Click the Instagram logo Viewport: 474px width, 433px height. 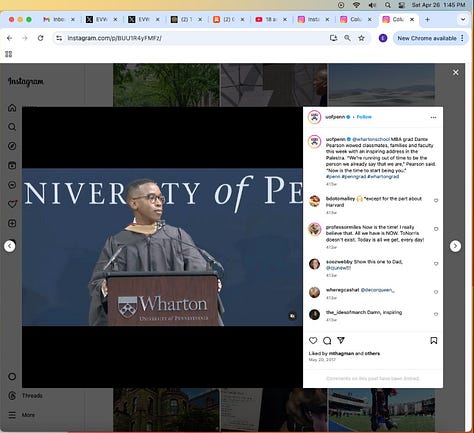(26, 82)
